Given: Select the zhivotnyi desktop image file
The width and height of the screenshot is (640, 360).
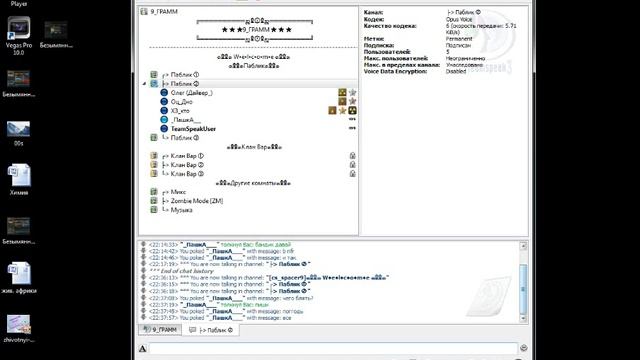Looking at the screenshot, I should click(19, 328).
